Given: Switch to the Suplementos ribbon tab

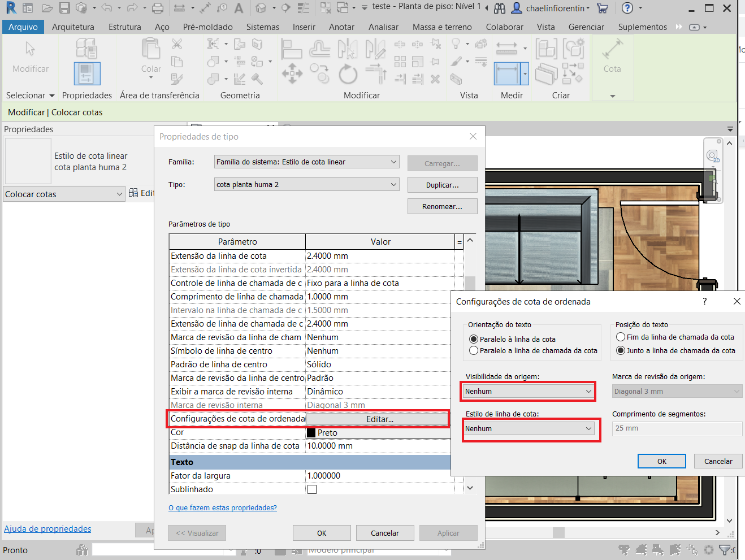Looking at the screenshot, I should (x=642, y=27).
